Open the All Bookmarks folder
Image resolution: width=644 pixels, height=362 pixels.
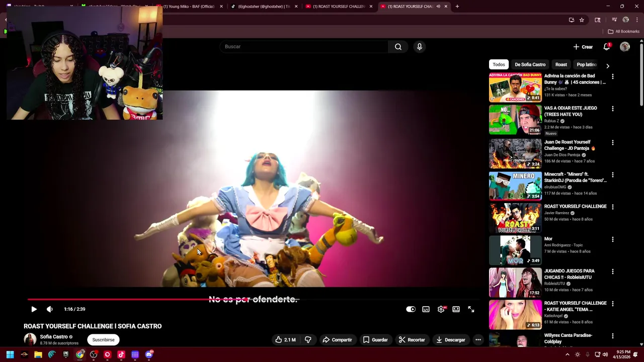tap(623, 32)
